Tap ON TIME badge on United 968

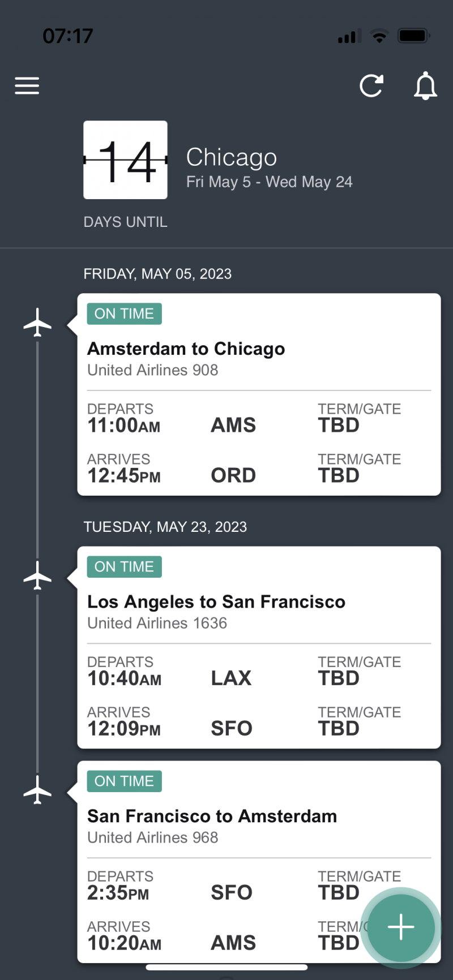(x=124, y=781)
